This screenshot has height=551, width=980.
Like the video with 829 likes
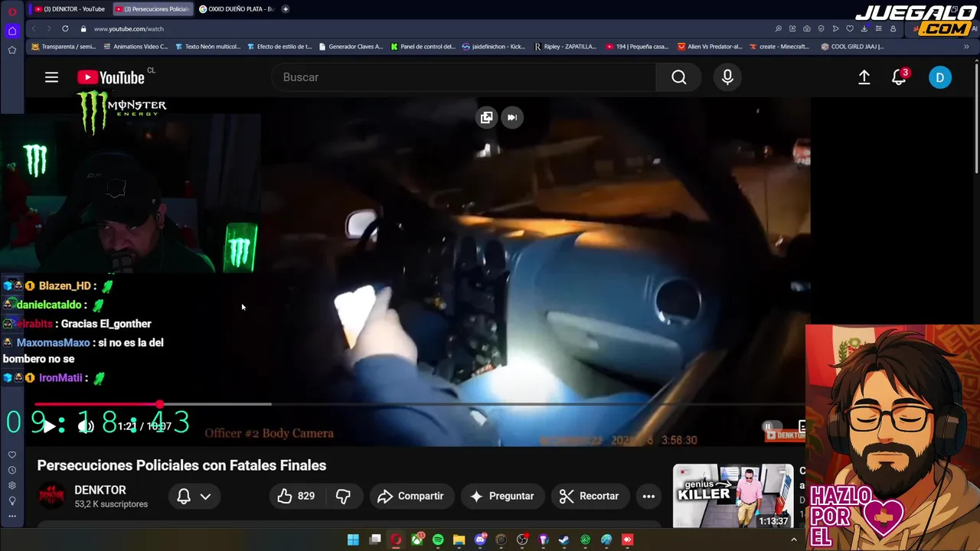(296, 496)
